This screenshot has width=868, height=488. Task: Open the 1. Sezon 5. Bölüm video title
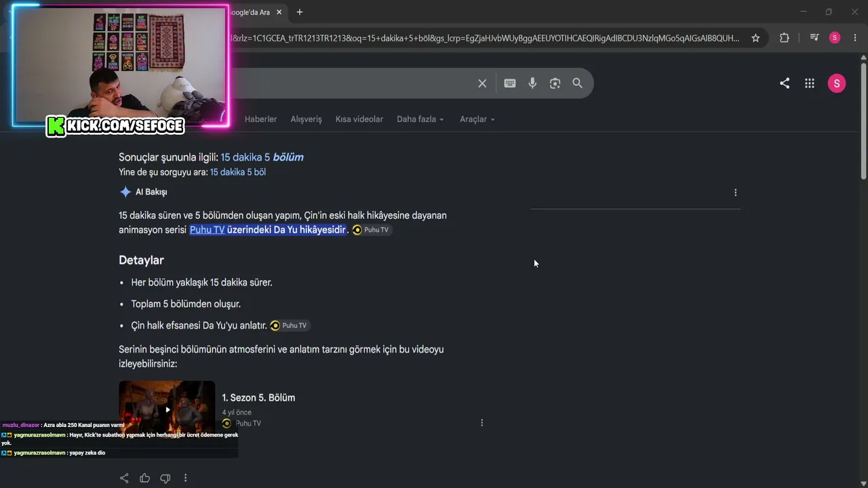tap(258, 398)
